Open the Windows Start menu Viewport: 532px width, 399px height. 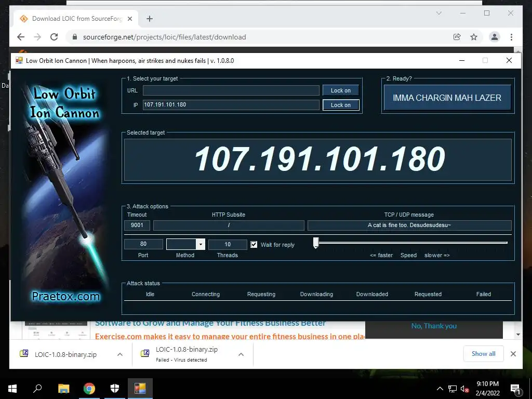point(12,389)
